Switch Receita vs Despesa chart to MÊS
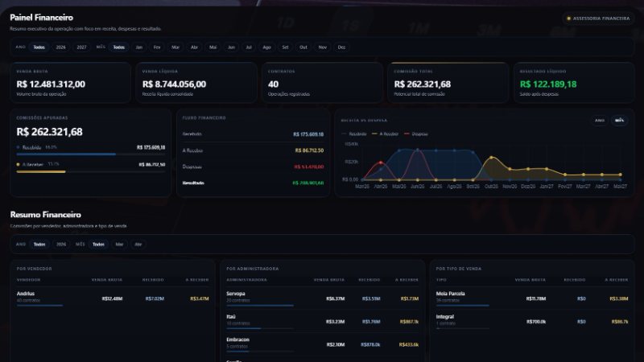Screen dimensions: 644x362 click(x=619, y=120)
